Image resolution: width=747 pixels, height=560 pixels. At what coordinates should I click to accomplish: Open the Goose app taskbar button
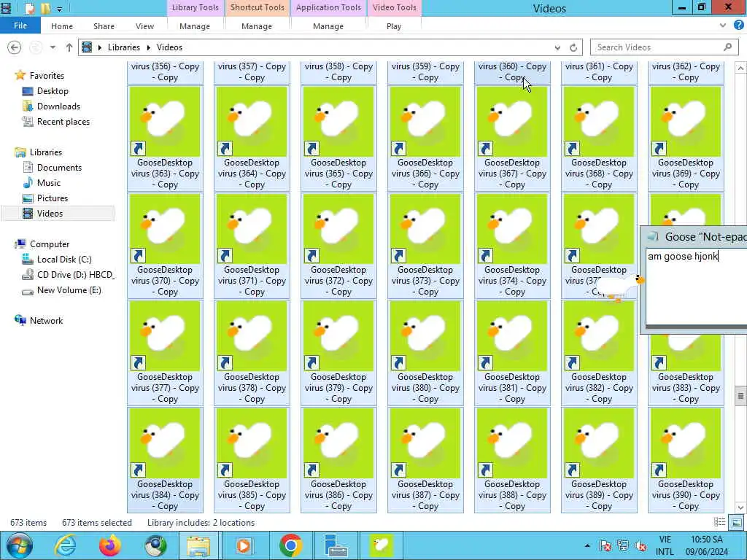tap(381, 545)
